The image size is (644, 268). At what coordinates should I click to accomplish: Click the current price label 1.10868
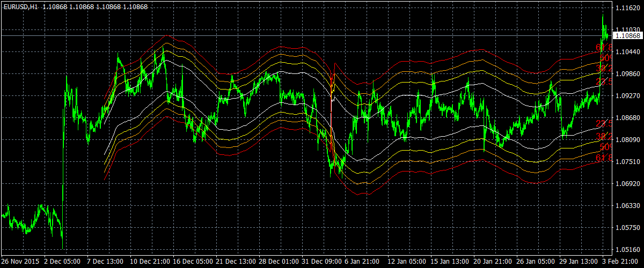tap(628, 36)
